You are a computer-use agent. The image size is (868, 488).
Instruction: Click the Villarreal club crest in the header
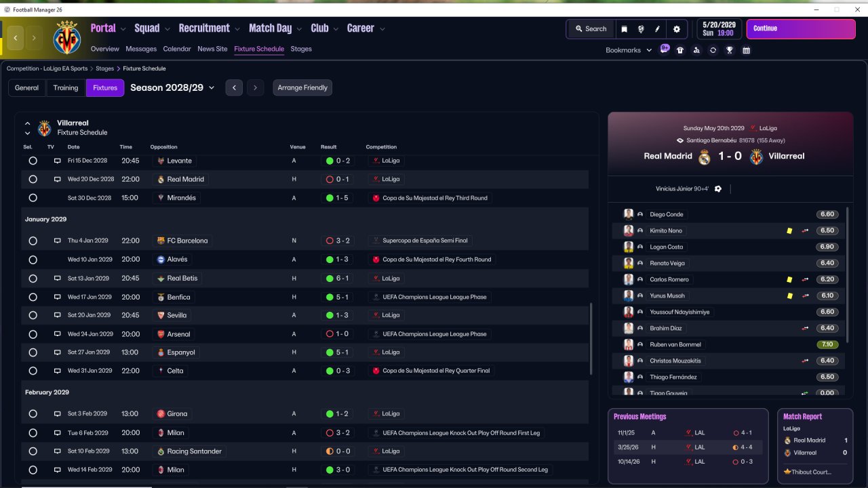(x=66, y=37)
